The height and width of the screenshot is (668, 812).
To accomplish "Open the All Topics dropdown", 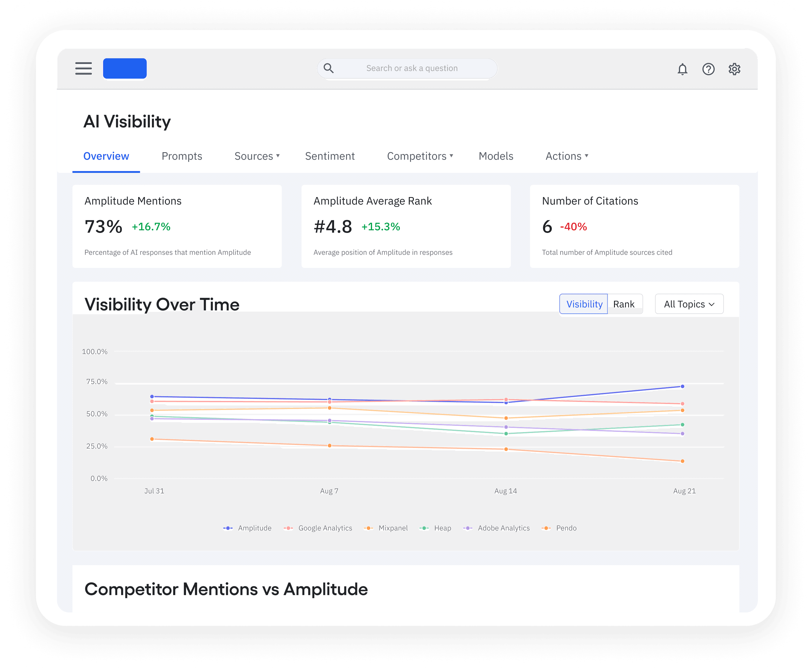I will pos(688,304).
